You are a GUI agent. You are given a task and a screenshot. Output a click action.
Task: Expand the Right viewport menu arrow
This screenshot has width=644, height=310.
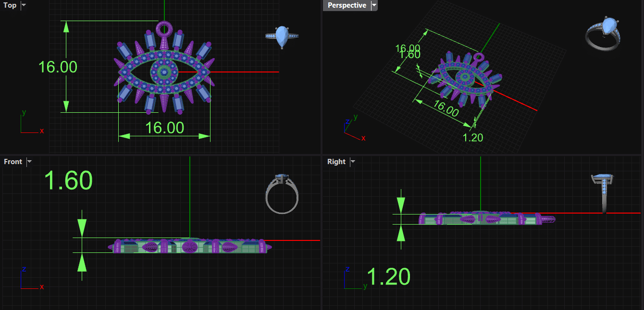tap(353, 162)
